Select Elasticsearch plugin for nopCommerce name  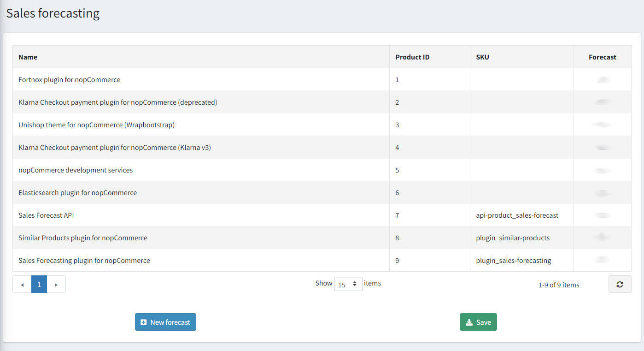[78, 193]
